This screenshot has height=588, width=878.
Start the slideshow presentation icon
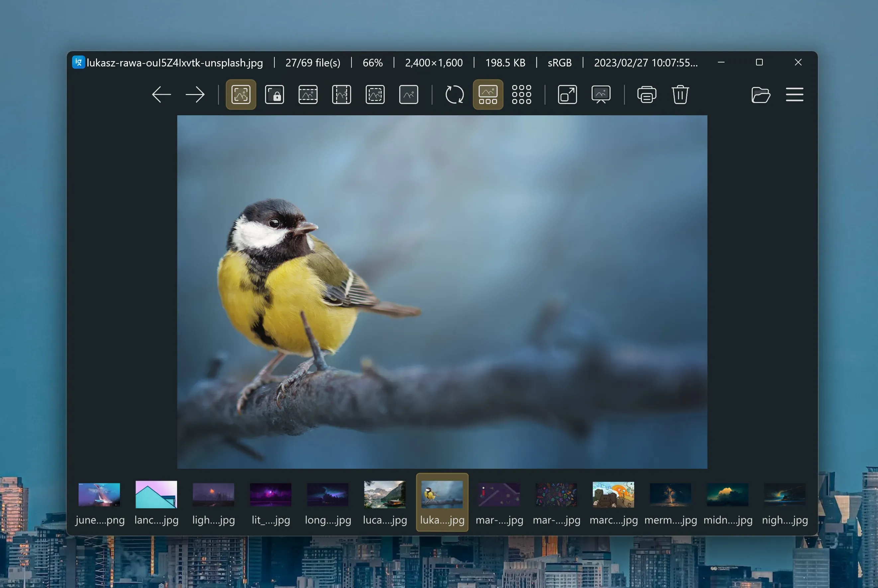click(x=601, y=94)
